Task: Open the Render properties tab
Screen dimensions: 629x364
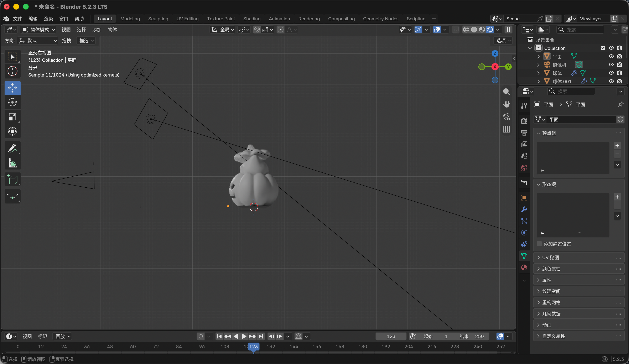Action: click(524, 121)
